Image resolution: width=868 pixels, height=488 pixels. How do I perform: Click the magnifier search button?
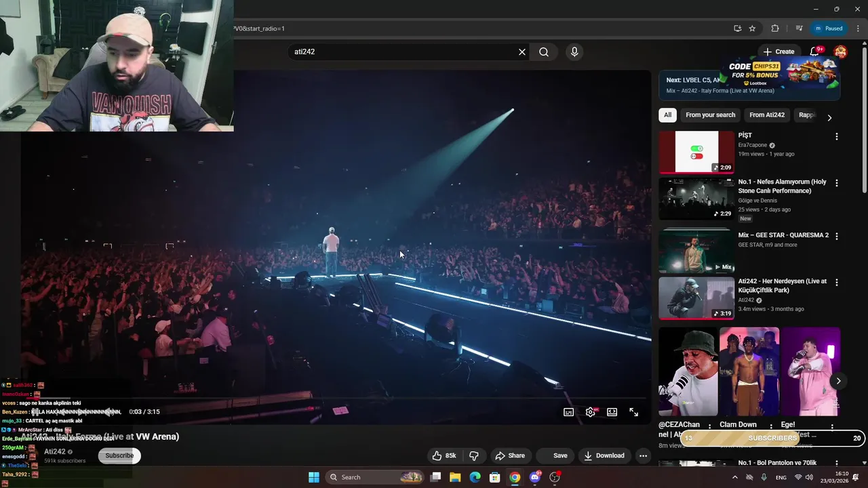(544, 52)
